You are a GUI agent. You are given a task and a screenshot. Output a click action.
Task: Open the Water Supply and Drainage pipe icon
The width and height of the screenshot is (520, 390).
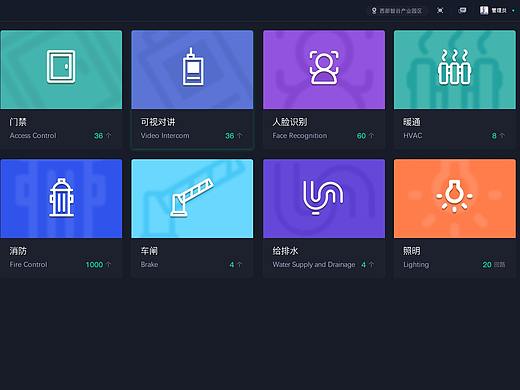pyautogui.click(x=324, y=198)
